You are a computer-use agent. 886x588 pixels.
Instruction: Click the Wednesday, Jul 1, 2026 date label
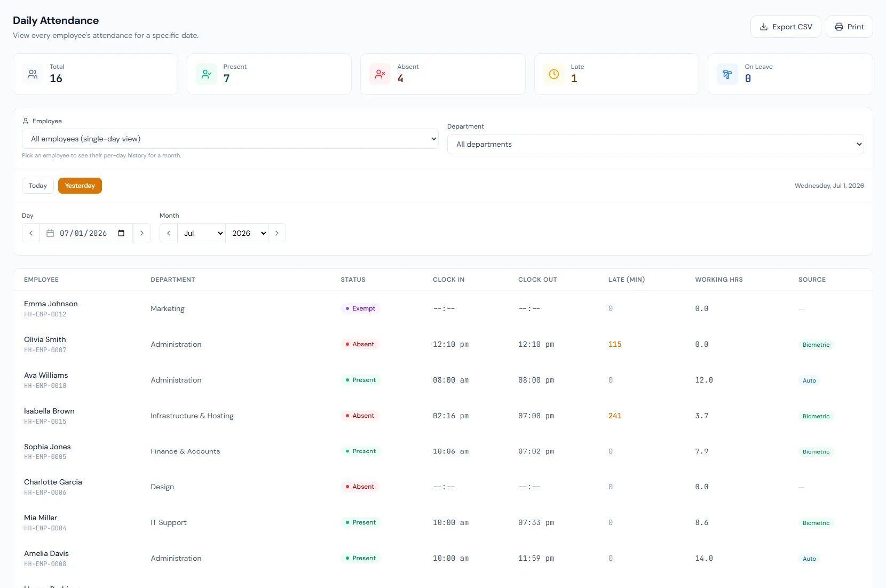pos(829,186)
